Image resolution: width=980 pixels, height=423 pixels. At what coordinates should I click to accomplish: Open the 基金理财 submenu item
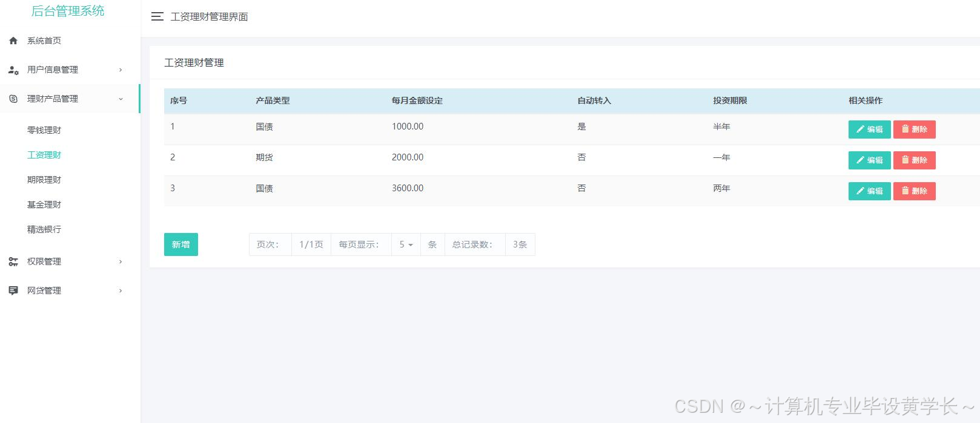click(x=44, y=205)
